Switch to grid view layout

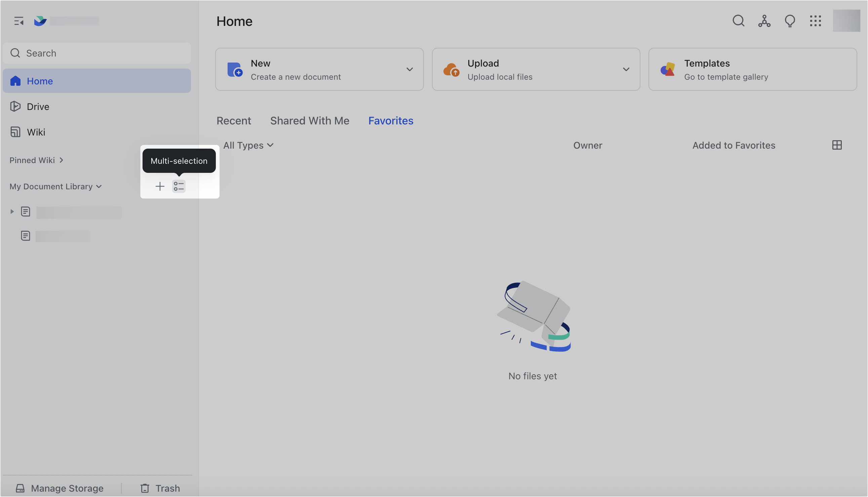[837, 145]
